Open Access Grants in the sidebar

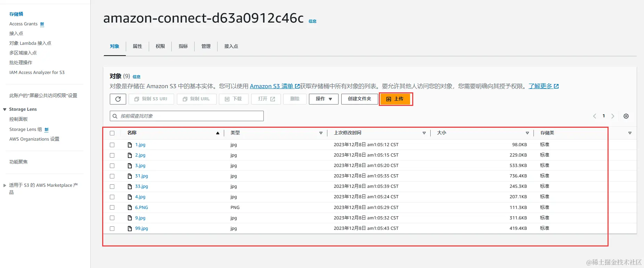click(23, 24)
